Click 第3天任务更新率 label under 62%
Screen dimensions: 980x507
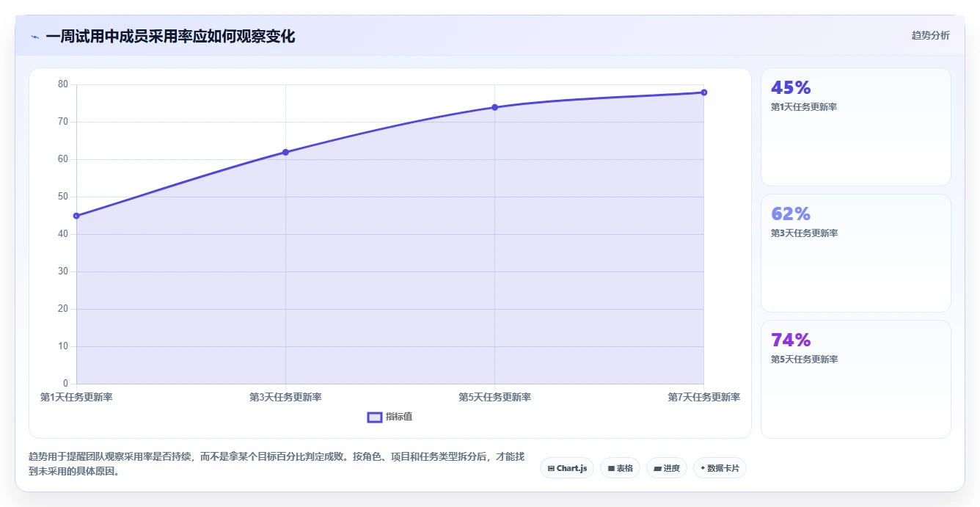(804, 233)
